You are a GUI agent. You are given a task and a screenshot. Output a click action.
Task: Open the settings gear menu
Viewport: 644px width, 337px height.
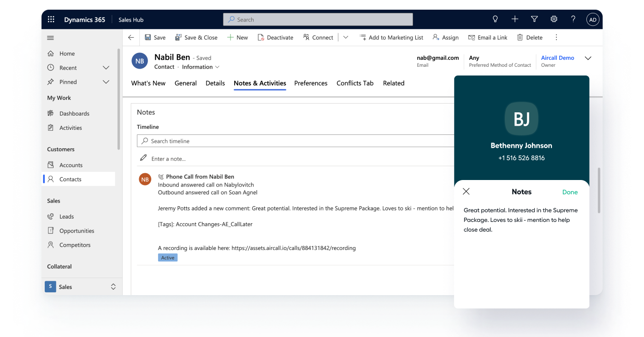554,19
